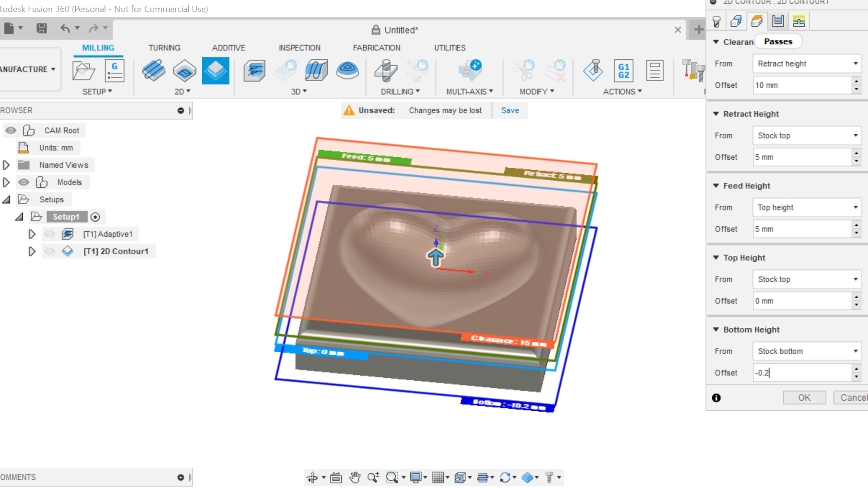The height and width of the screenshot is (488, 868).
Task: Select the Drill operation icon
Action: click(386, 70)
